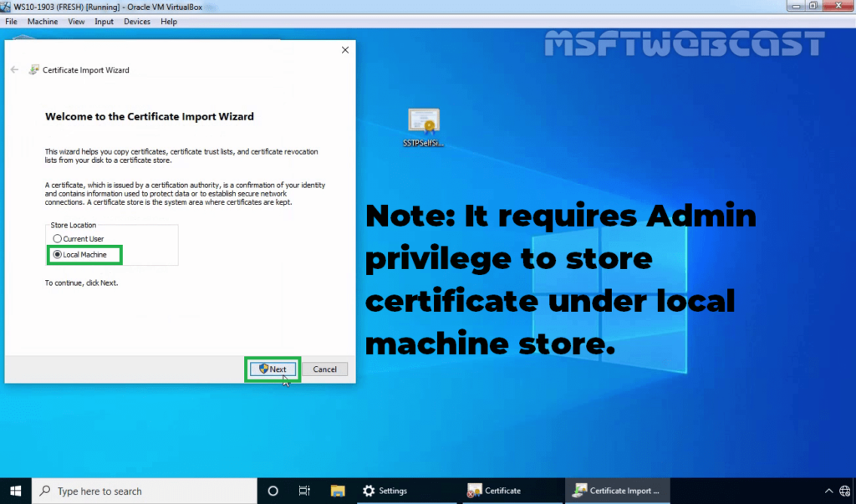Click the back arrow in the wizard

15,69
